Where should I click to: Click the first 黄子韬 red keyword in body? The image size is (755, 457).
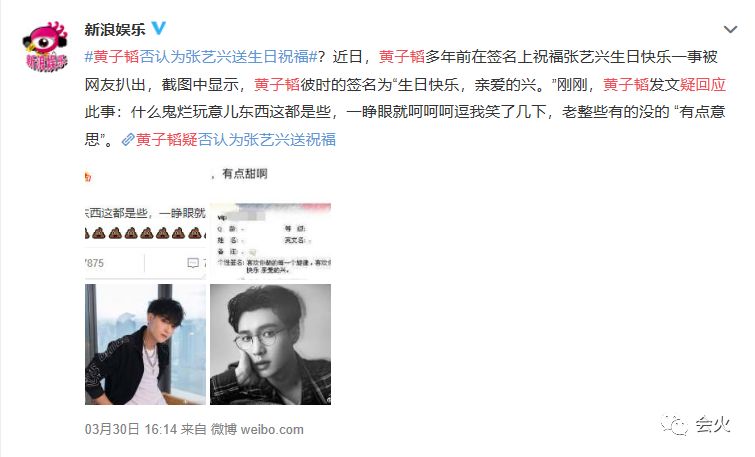tap(402, 57)
